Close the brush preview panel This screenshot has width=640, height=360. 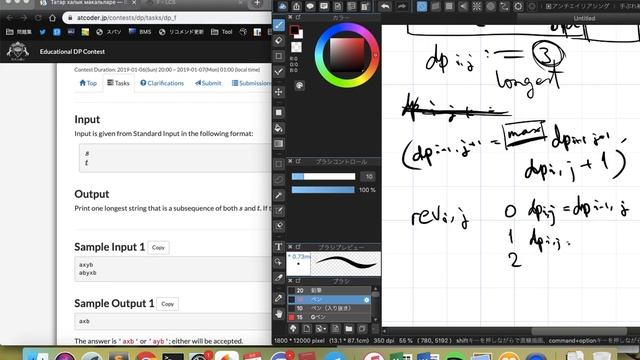[x=290, y=247]
